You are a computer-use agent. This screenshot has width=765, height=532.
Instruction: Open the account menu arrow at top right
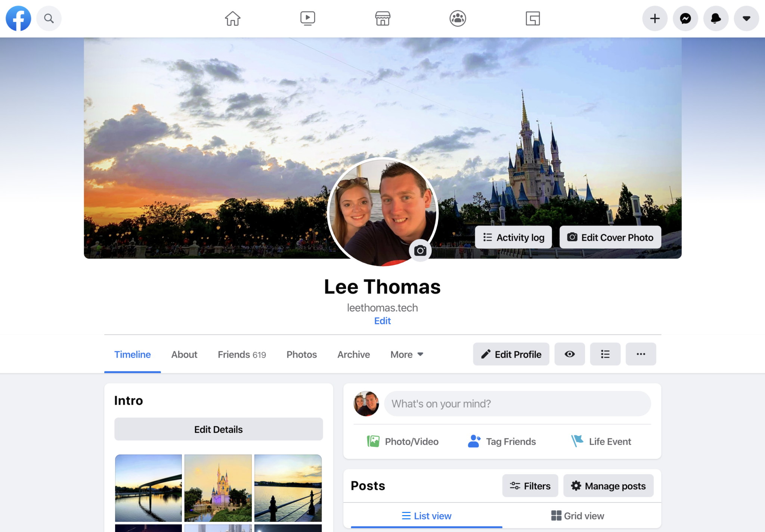coord(746,18)
